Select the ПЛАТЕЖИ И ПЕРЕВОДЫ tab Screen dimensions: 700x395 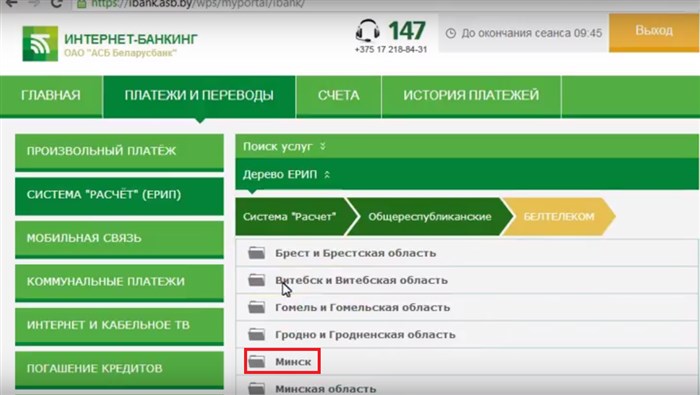pos(199,96)
